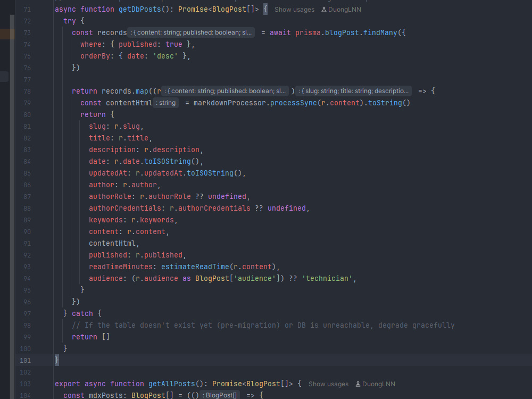Click the parameter type hint after '(r' on line 78
This screenshot has width=532, height=399.
click(x=225, y=91)
